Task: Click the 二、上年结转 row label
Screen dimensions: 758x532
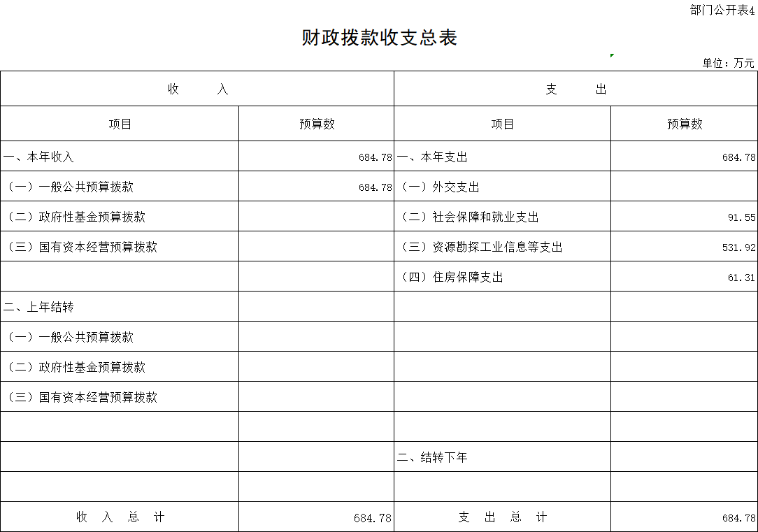Action: (39, 308)
